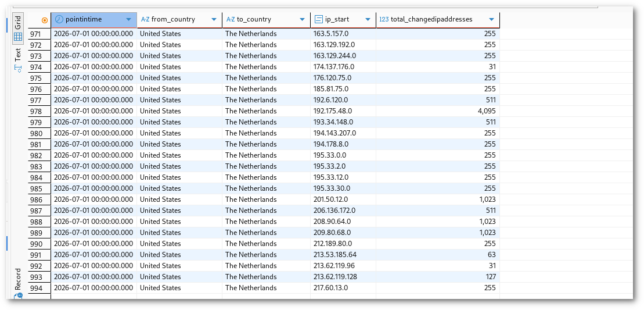
Task: Select row number 971
Action: pos(39,34)
